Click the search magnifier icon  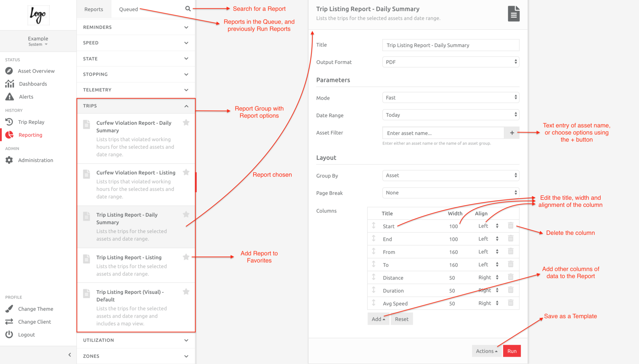coord(188,9)
